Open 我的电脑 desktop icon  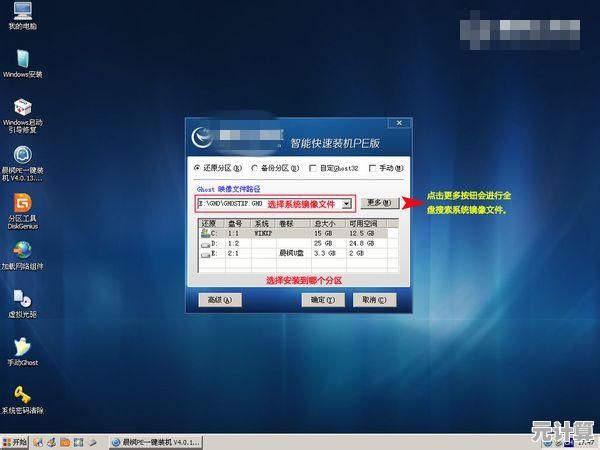click(20, 14)
